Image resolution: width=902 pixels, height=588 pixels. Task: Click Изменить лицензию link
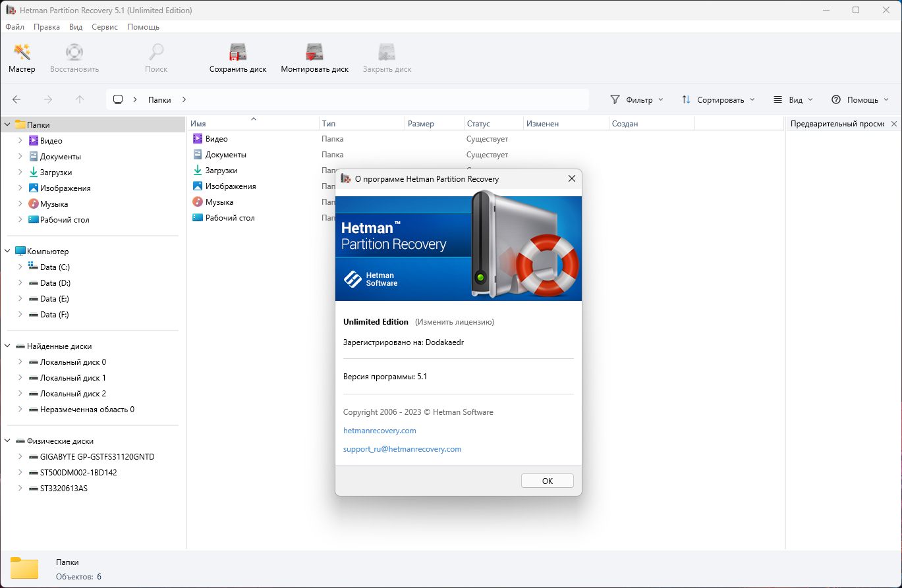pyautogui.click(x=454, y=322)
